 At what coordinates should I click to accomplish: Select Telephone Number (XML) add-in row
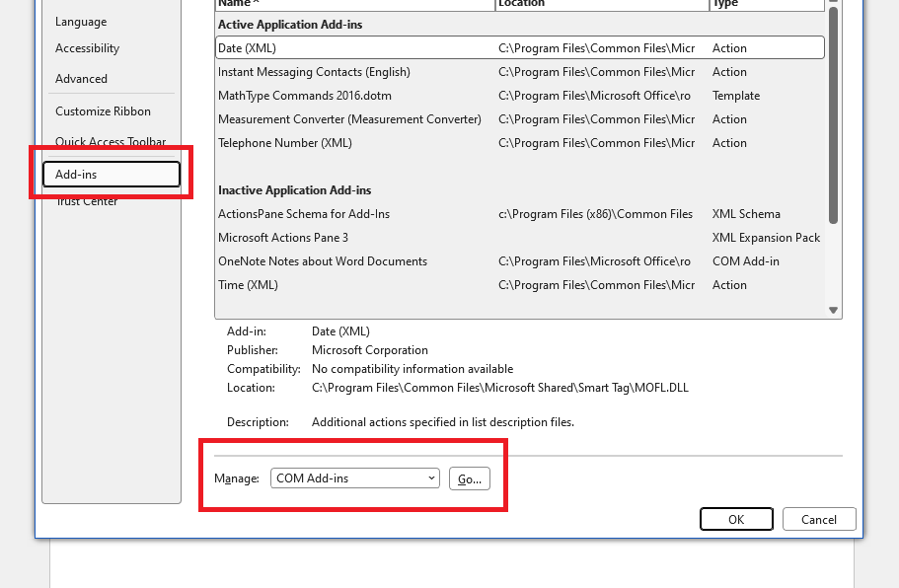(x=520, y=143)
